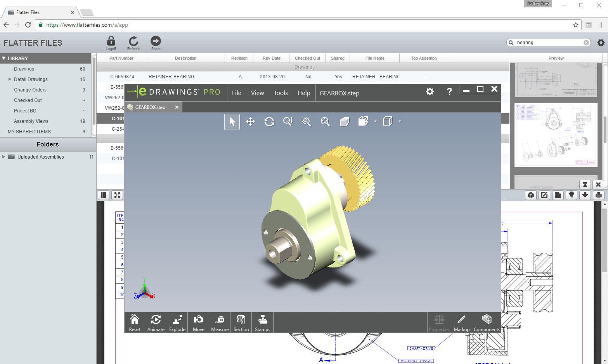
Task: Choose the Zoom in/out magnifier tool
Action: click(x=288, y=122)
